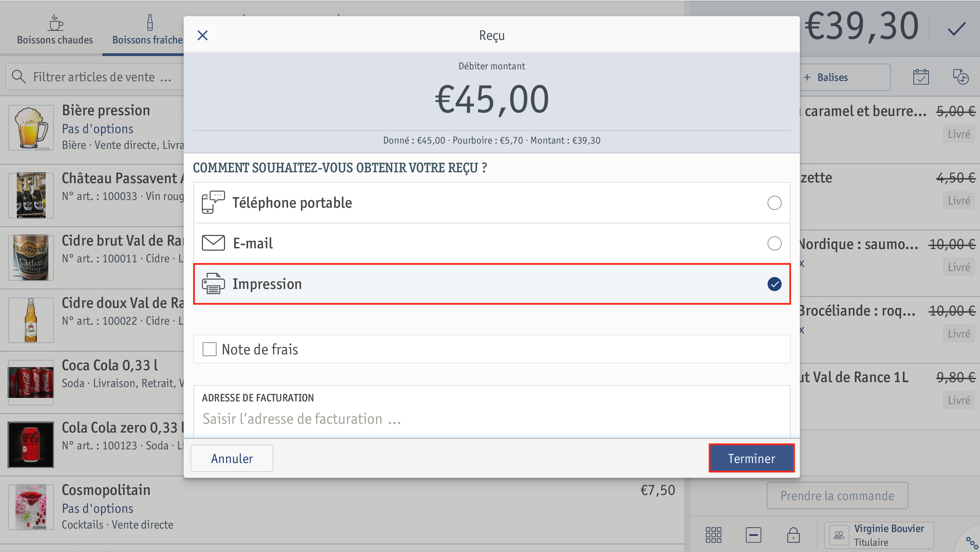
Task: Open the Boissons chaudes tab
Action: pyautogui.click(x=55, y=30)
